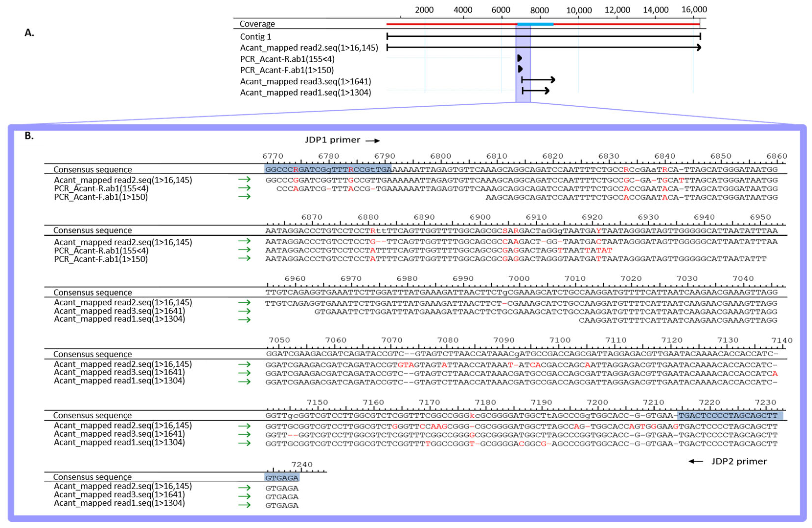Screen dimensions: 812x528
Task: Click the Acant_mapped read1.seq arrow bar in overview
Action: pos(535,91)
